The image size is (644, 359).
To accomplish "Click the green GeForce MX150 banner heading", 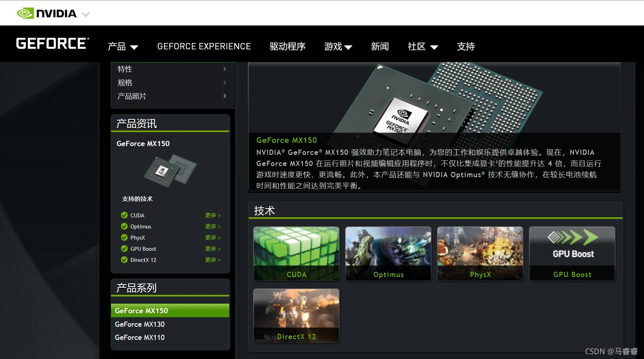I will pos(287,140).
